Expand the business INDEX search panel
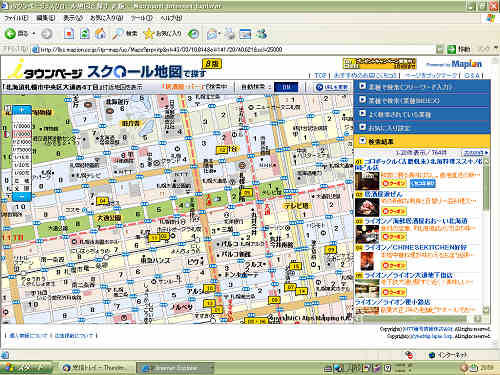The width and height of the screenshot is (500, 375). pyautogui.click(x=422, y=100)
